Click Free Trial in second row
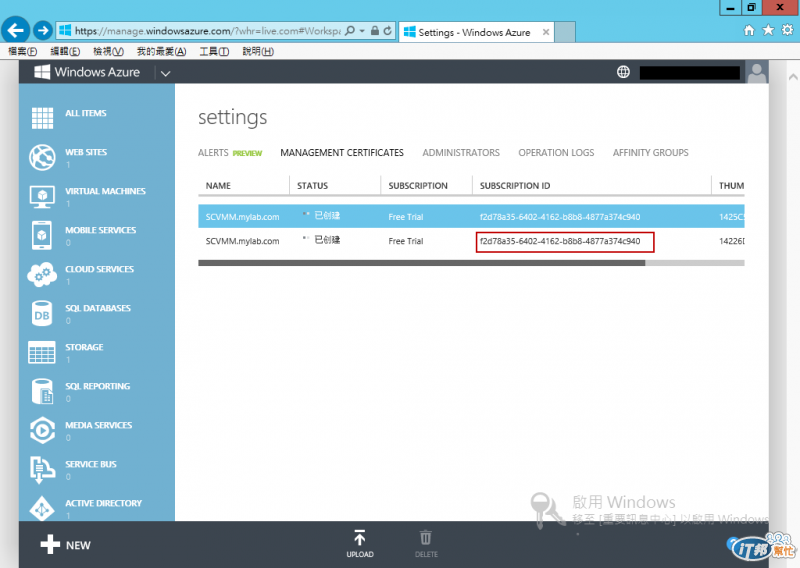This screenshot has height=568, width=800. click(x=406, y=241)
